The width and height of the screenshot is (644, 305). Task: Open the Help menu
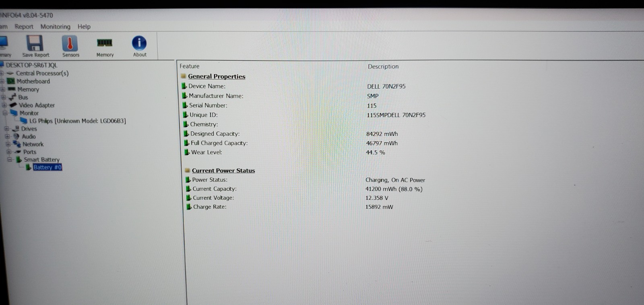84,27
